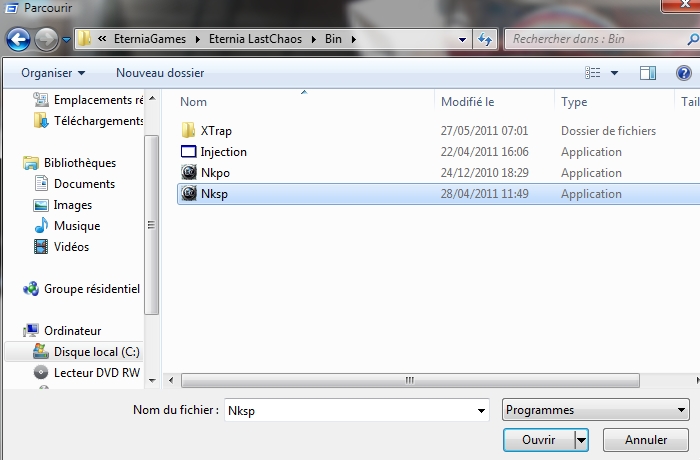
Task: Expand arrow after Eternia LastChaos breadcrumb
Action: pos(314,39)
